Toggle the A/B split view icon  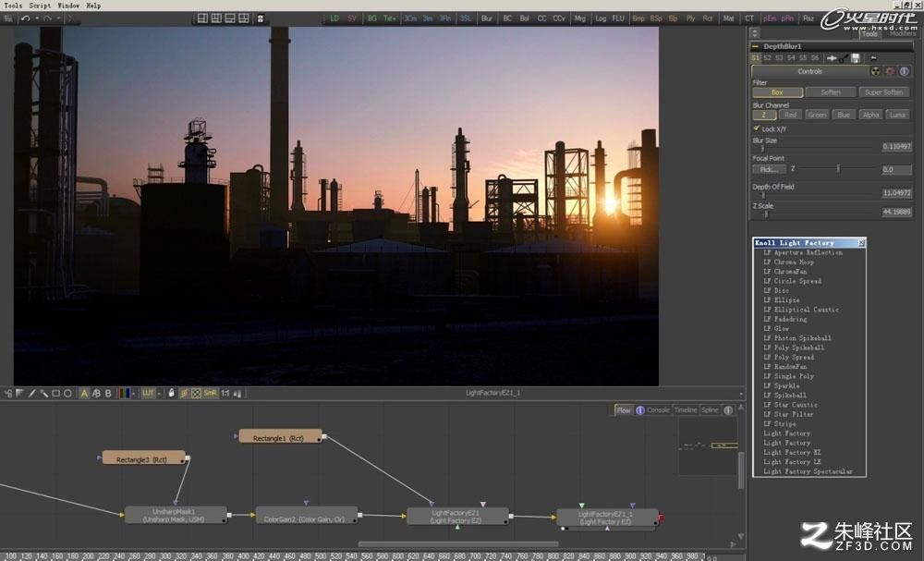coord(96,393)
